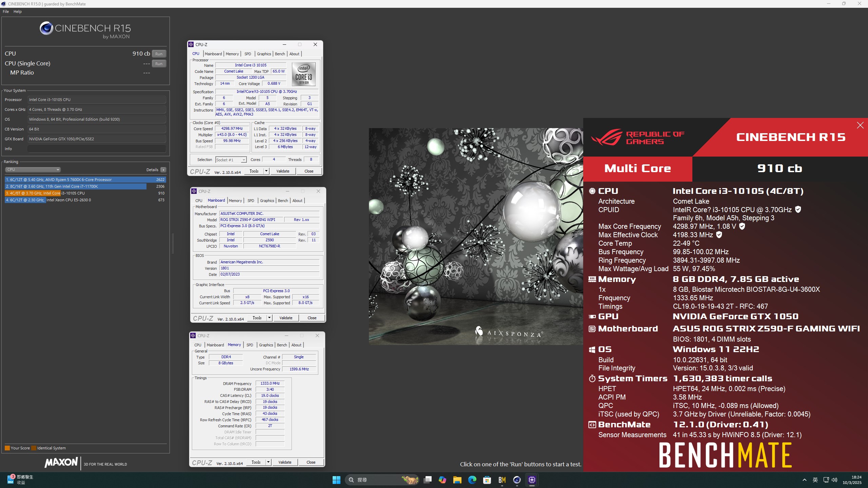Click the Processor field Intel Core i3-10105 CPU
Viewport: 868px width, 488px height.
[97, 100]
